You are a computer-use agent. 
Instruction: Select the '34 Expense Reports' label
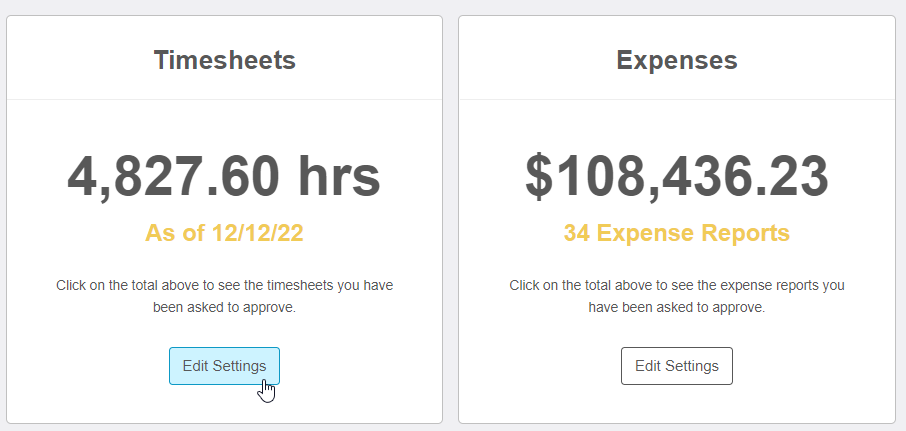click(x=677, y=233)
